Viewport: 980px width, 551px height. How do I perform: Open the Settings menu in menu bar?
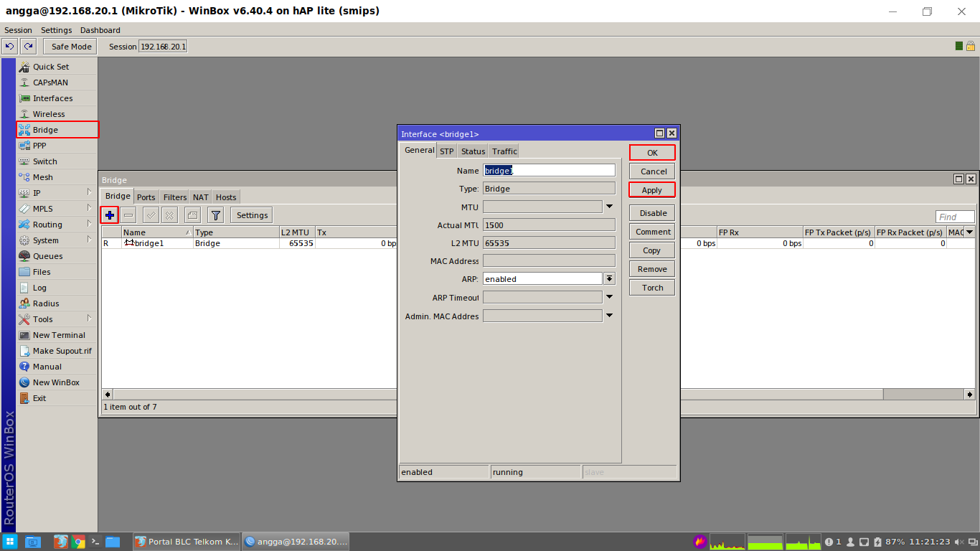point(56,30)
